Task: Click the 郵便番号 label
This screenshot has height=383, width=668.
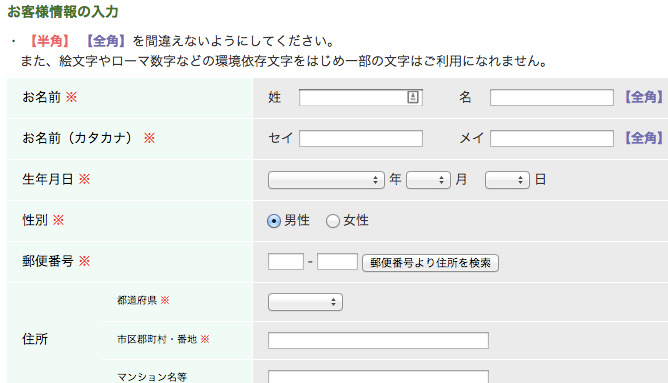Action: point(48,261)
